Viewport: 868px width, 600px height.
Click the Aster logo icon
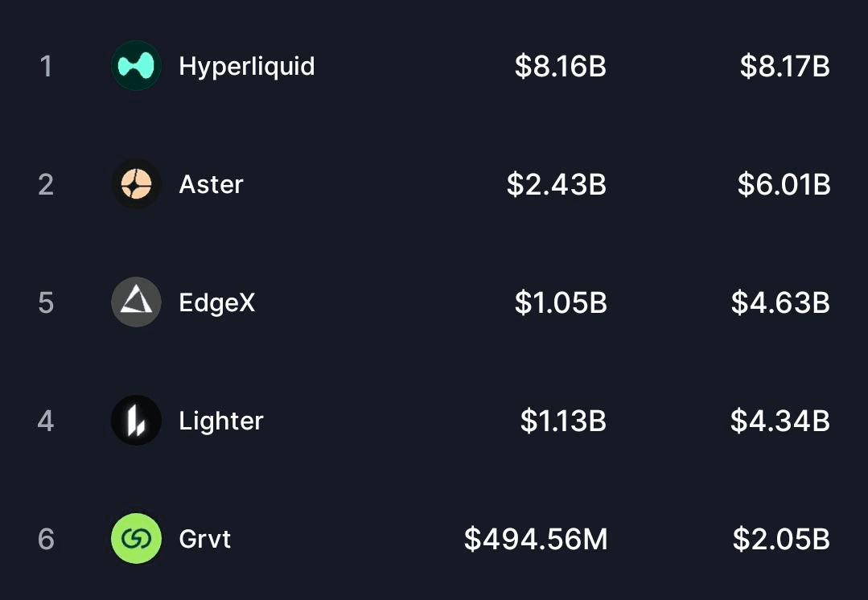point(136,184)
